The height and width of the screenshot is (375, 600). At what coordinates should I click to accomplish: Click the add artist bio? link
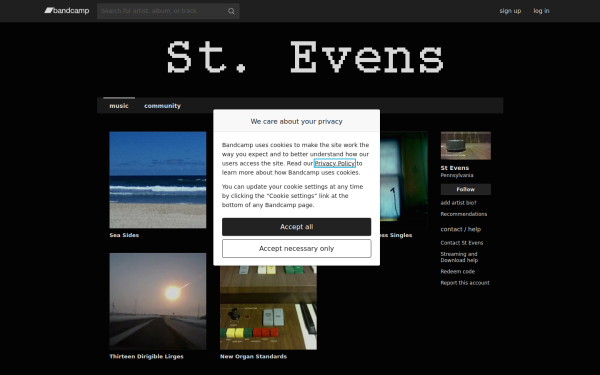pyautogui.click(x=458, y=203)
